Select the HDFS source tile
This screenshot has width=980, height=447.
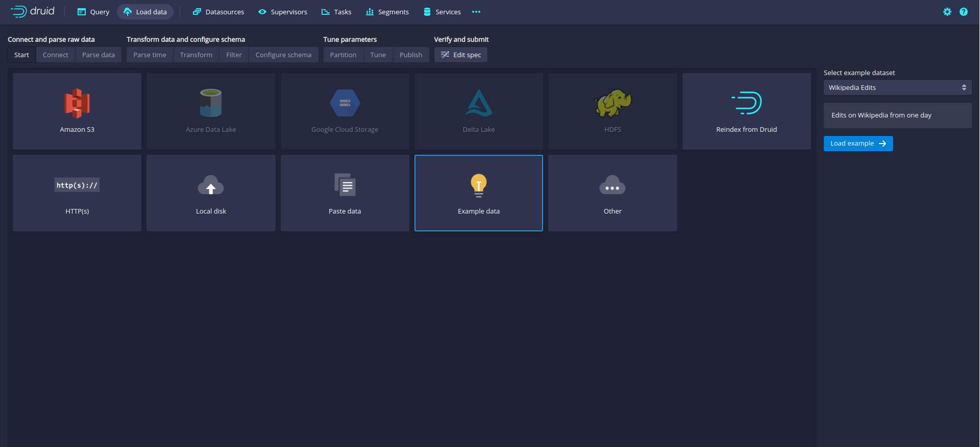(x=612, y=111)
